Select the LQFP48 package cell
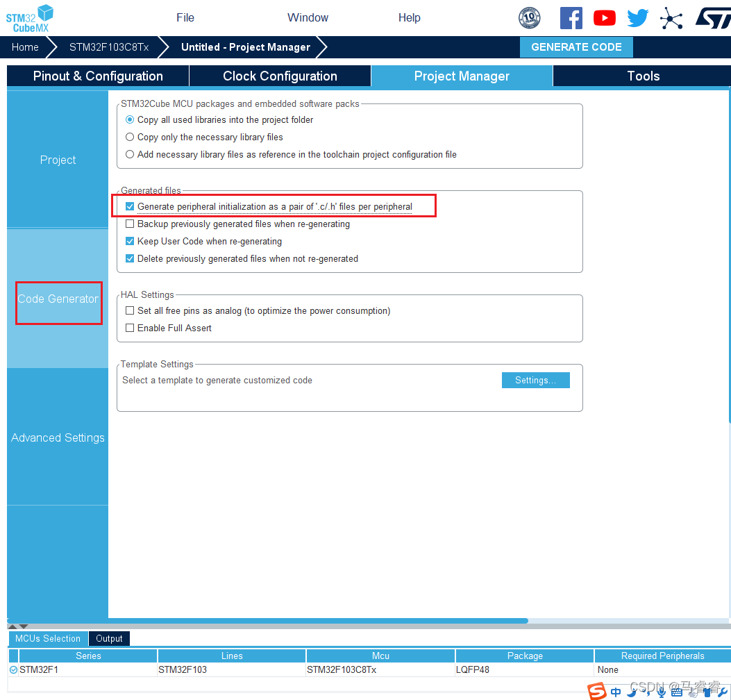This screenshot has height=700, width=731. 525,669
